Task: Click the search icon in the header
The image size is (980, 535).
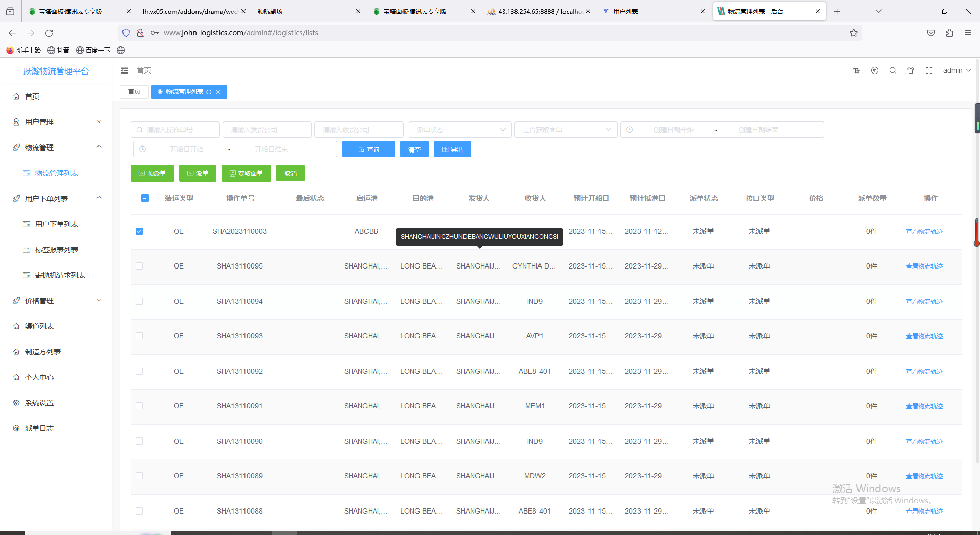Action: 893,70
